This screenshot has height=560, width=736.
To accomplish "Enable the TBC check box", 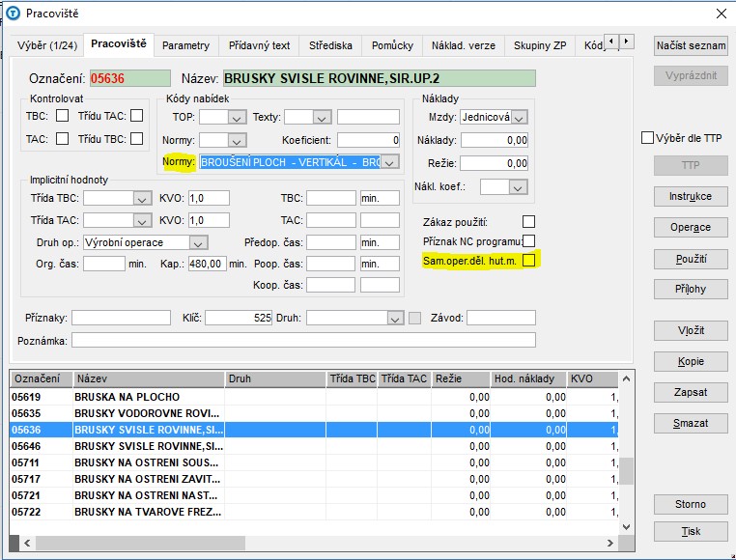I will click(x=62, y=116).
